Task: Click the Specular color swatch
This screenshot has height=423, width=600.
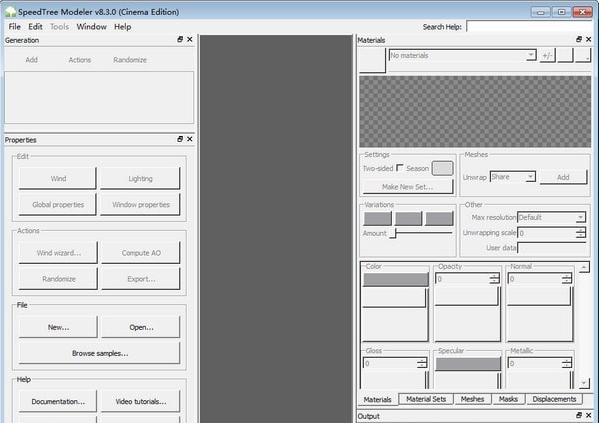Action: pyautogui.click(x=468, y=364)
